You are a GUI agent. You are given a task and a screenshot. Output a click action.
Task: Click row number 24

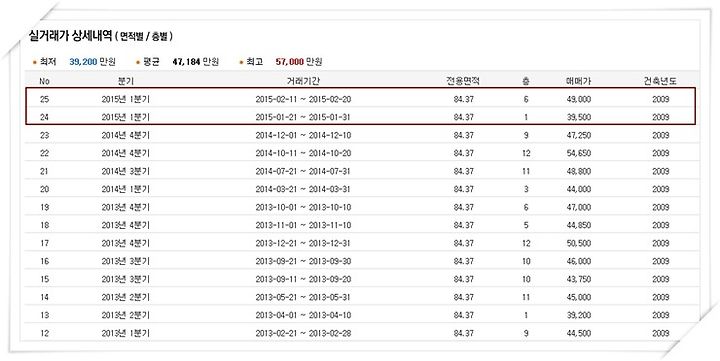pos(45,117)
